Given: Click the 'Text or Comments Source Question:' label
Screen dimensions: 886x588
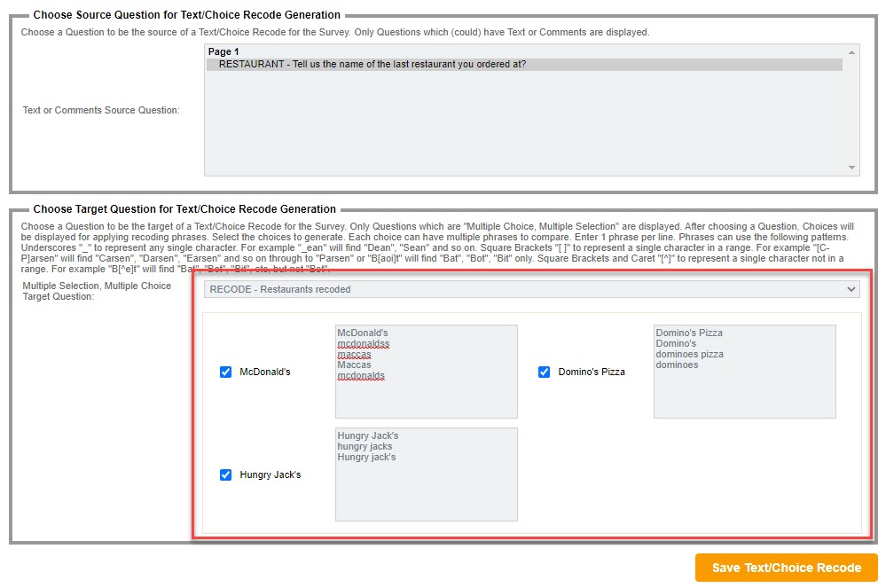Looking at the screenshot, I should point(101,110).
